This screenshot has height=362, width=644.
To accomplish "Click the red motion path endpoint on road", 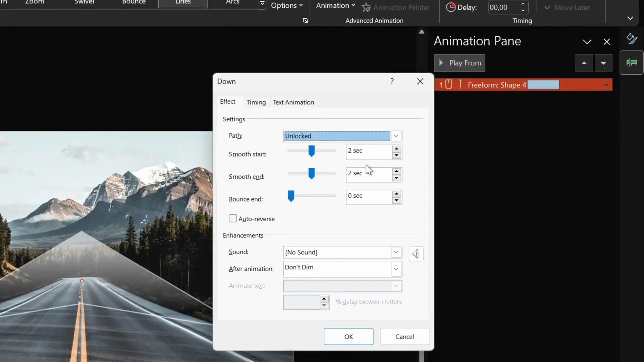I will coord(82,281).
